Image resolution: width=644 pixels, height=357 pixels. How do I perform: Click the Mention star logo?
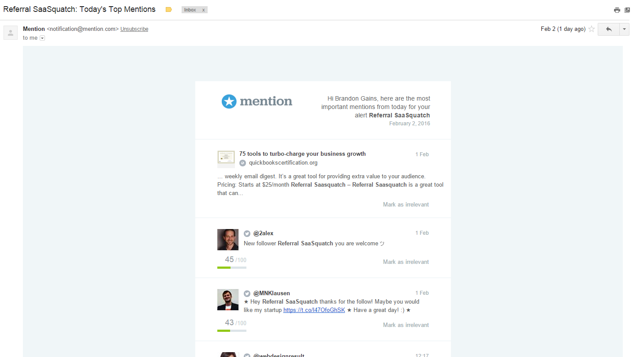[x=229, y=101]
